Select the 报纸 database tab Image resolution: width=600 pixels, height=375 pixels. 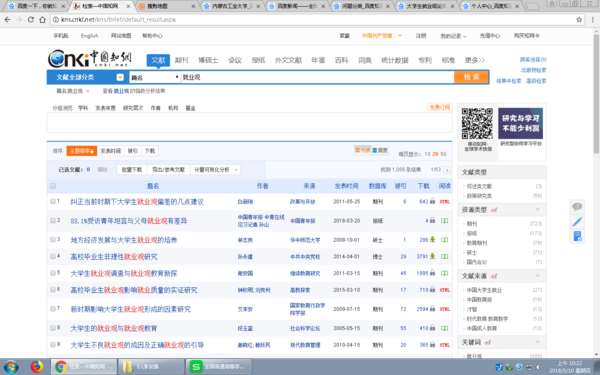[x=258, y=60]
